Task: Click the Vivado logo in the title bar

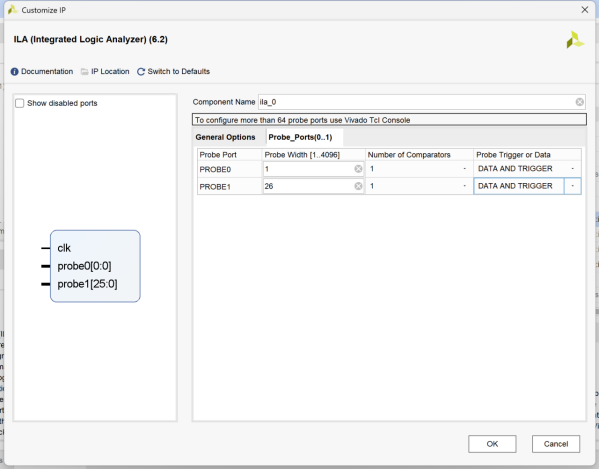Action: [13, 10]
